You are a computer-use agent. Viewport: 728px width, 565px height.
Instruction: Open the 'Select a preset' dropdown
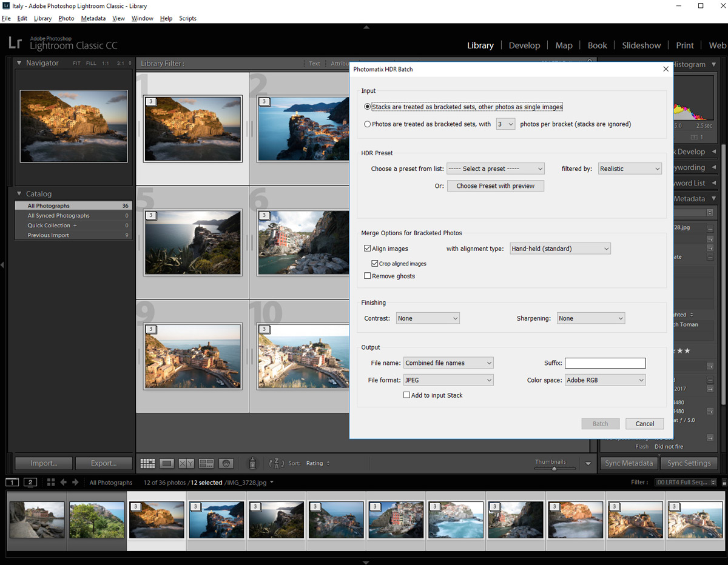click(495, 169)
